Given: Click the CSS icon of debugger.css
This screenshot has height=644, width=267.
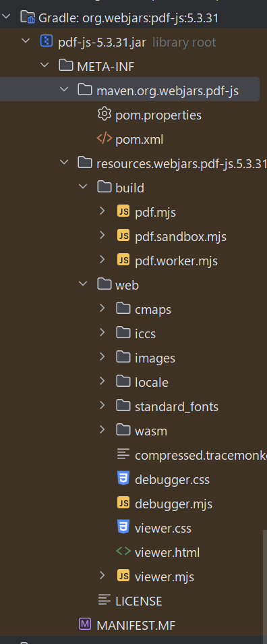Looking at the screenshot, I should (x=123, y=479).
